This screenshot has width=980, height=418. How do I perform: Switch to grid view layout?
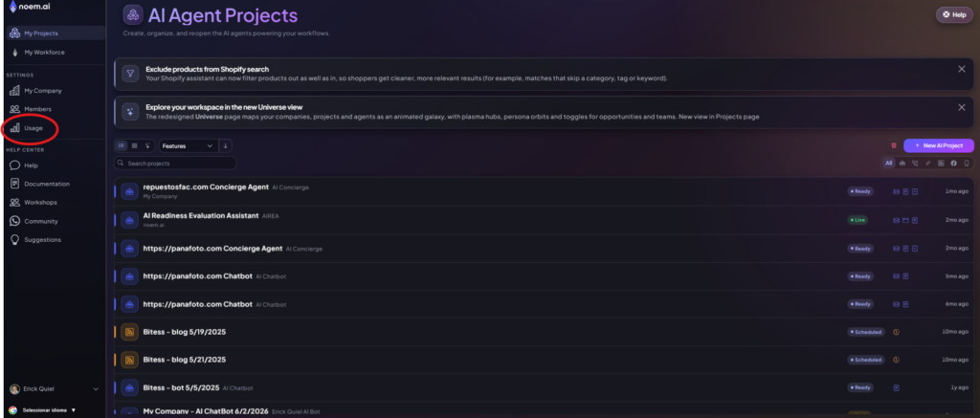[134, 145]
